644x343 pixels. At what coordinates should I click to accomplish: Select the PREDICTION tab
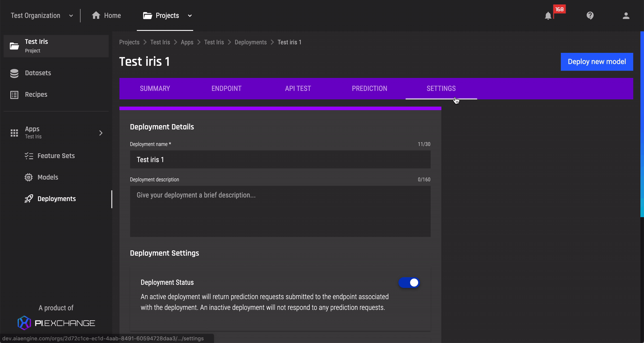[x=369, y=88]
